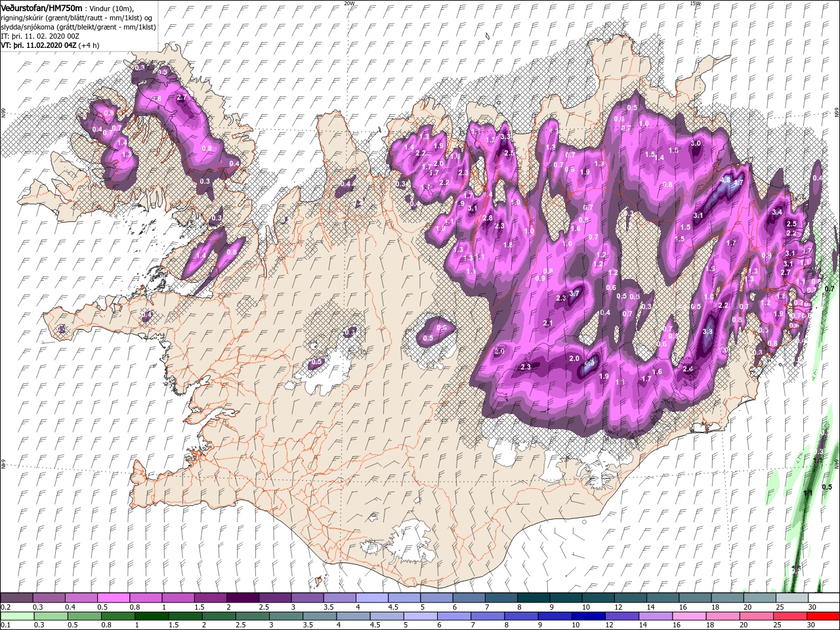This screenshot has width=840, height=630.
Task: Click the palest green rain swatch labeled 0.1–0.3
Action: coord(17,616)
